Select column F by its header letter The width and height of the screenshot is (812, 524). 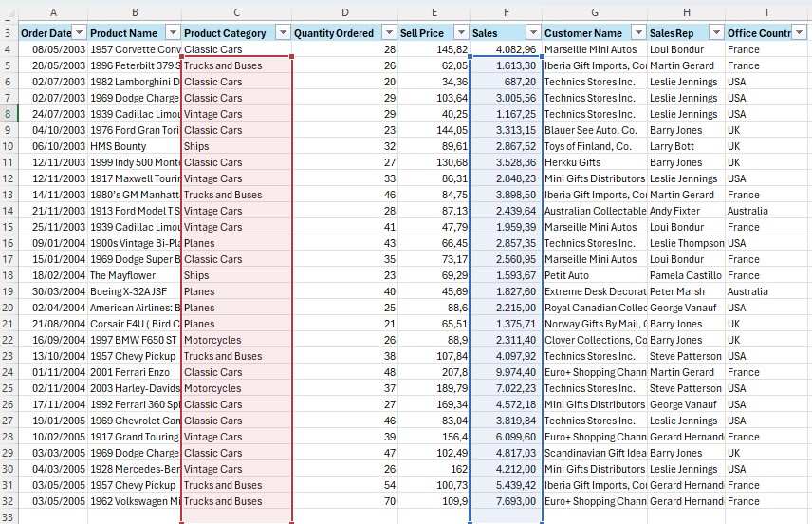(506, 11)
